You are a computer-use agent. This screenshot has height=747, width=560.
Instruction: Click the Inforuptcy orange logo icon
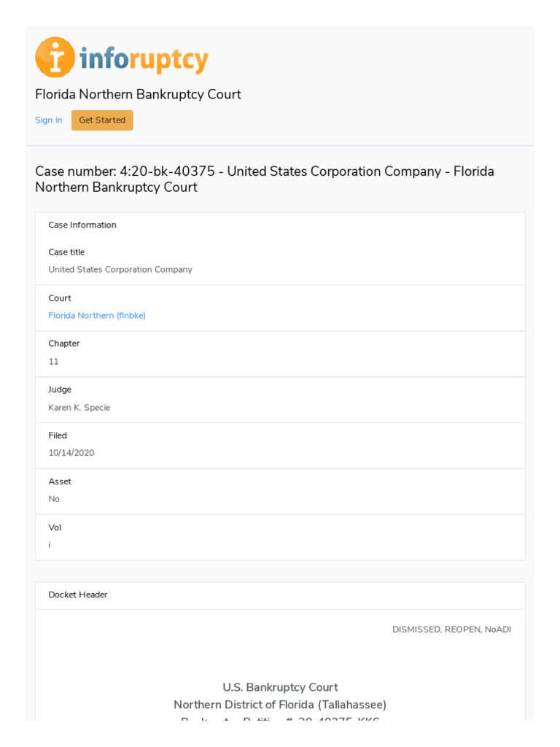[x=55, y=58]
